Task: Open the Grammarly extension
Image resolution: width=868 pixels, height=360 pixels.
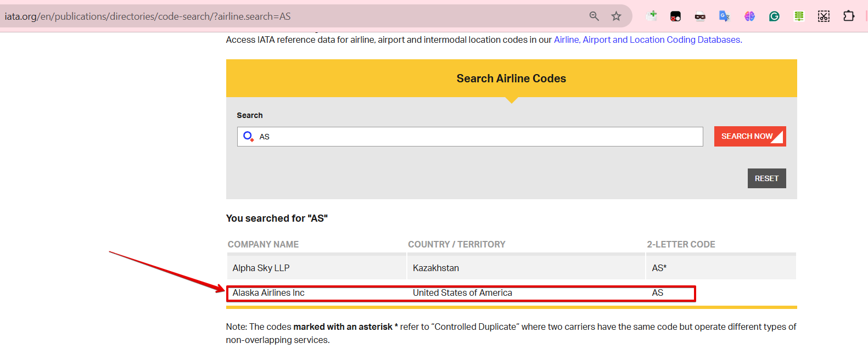Action: pyautogui.click(x=774, y=16)
